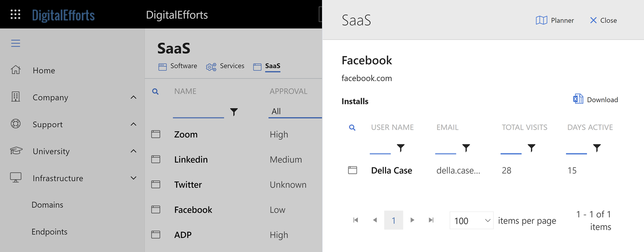The width and height of the screenshot is (644, 252).
Task: Click the User Name filter funnel
Action: 401,148
